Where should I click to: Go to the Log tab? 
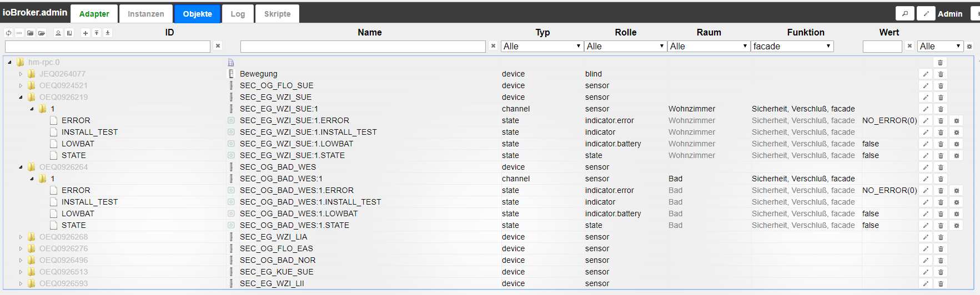(238, 14)
